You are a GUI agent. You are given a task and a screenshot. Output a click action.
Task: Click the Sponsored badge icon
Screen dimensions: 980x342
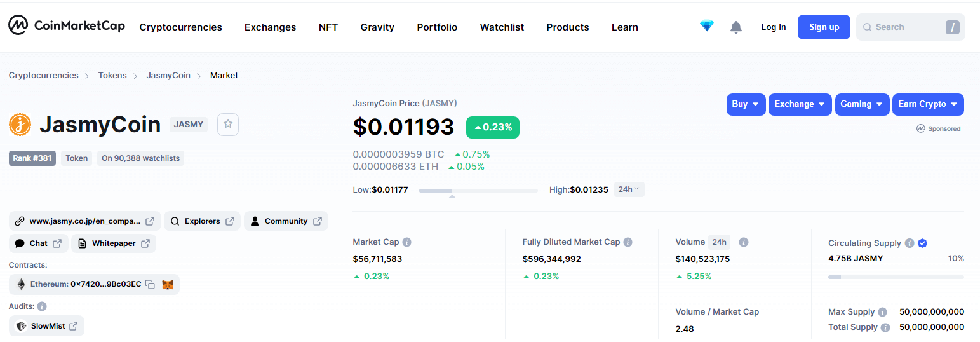[x=920, y=128]
